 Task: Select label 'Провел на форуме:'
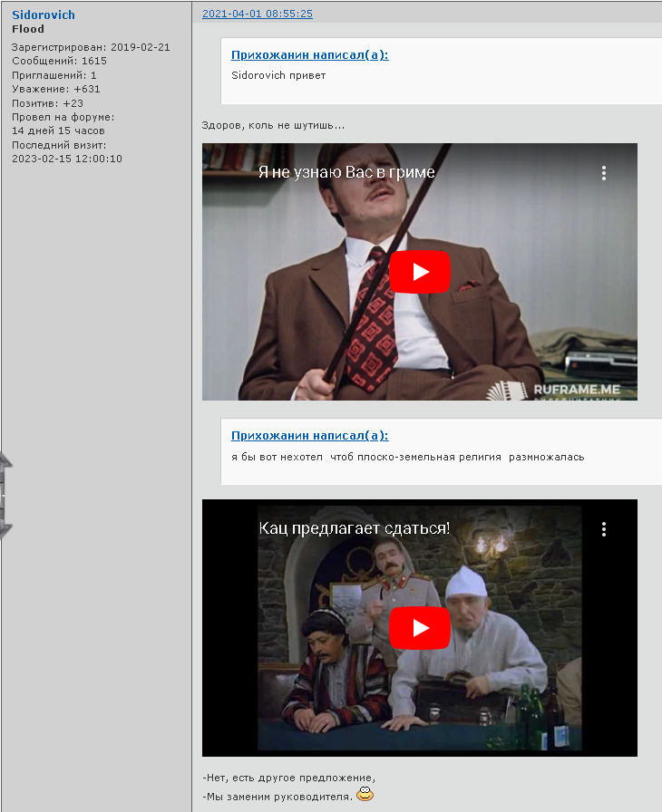pyautogui.click(x=63, y=117)
